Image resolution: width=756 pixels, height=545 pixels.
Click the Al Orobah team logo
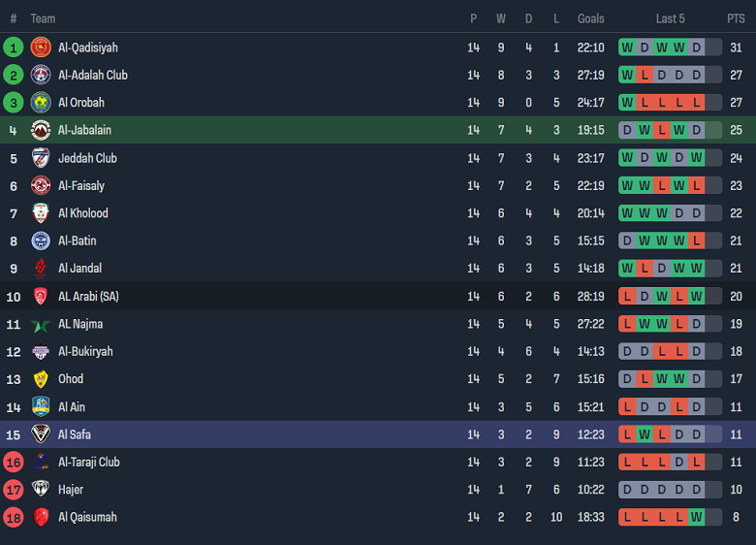click(41, 103)
